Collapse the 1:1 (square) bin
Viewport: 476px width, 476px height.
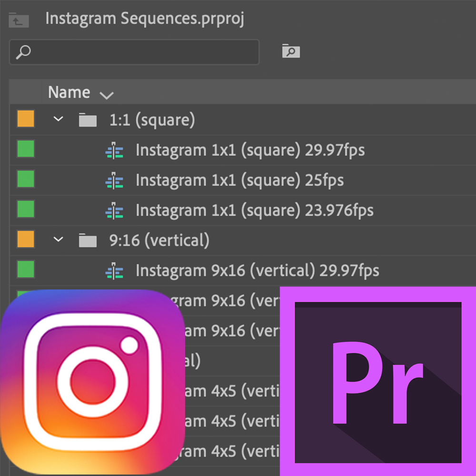(x=58, y=119)
